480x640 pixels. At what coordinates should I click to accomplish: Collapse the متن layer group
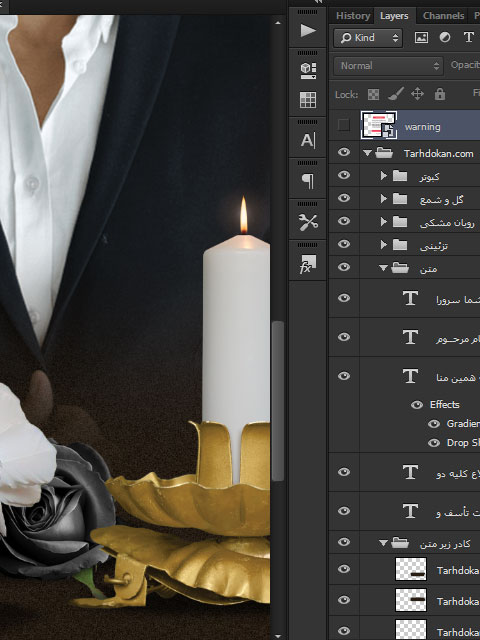point(383,268)
